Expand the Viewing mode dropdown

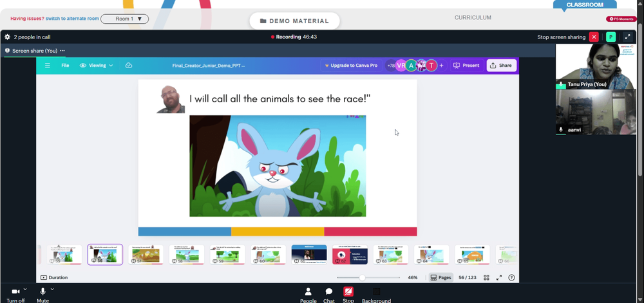pos(97,66)
